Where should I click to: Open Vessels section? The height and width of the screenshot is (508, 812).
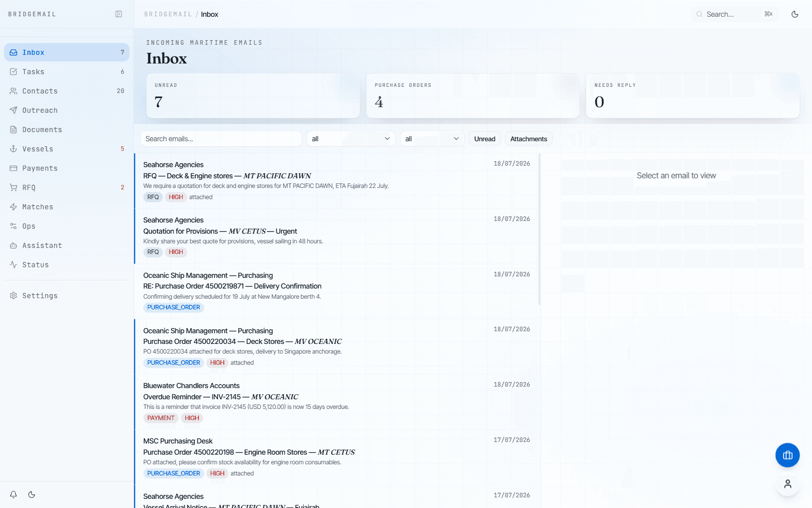pyautogui.click(x=66, y=149)
